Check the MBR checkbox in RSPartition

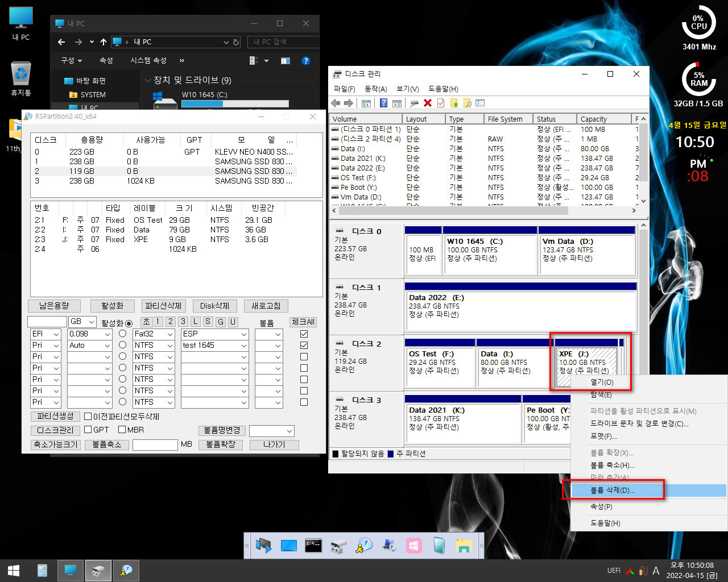pos(122,430)
